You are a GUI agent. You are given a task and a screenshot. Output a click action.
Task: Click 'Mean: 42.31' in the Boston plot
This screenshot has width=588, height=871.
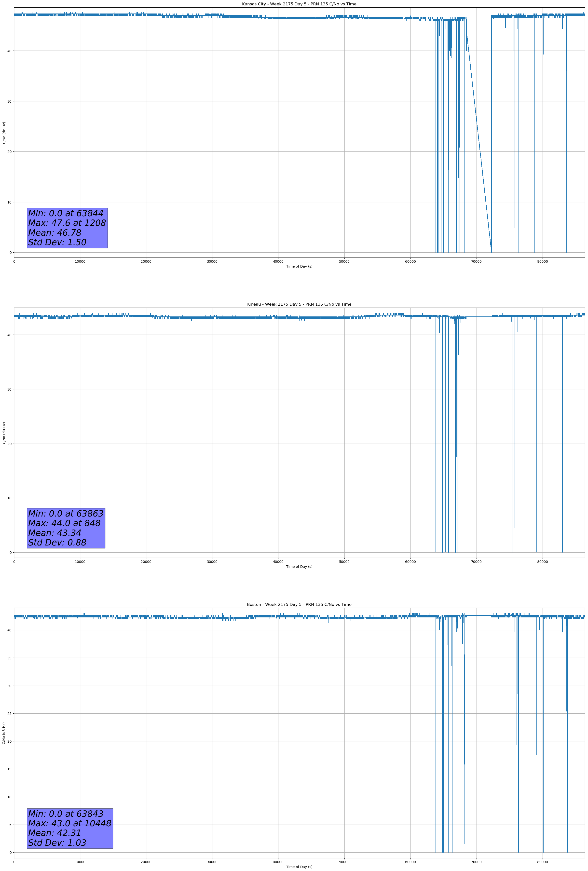[55, 833]
